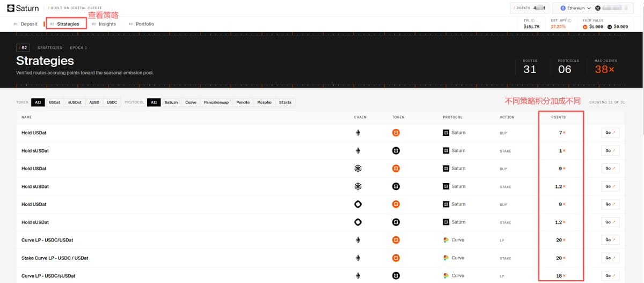This screenshot has width=644, height=283.
Task: Click the ring-shaped chain icon in the Hold sUSDat row
Action: click(x=358, y=222)
